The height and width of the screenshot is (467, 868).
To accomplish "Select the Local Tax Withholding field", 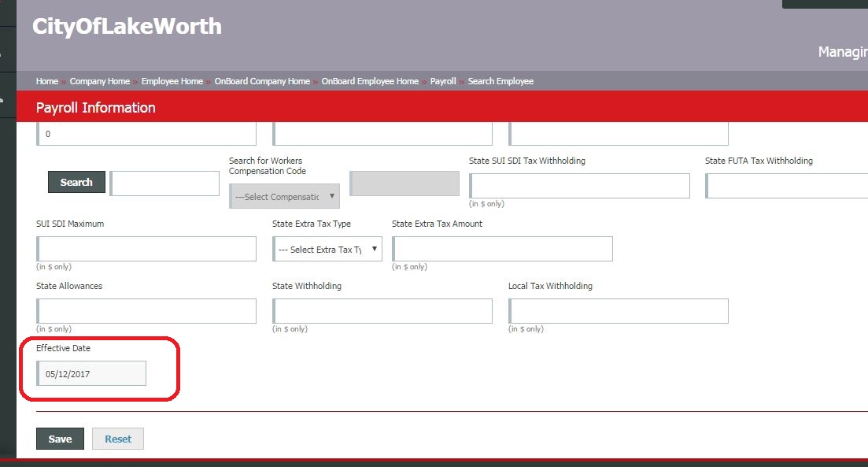I will click(x=619, y=311).
